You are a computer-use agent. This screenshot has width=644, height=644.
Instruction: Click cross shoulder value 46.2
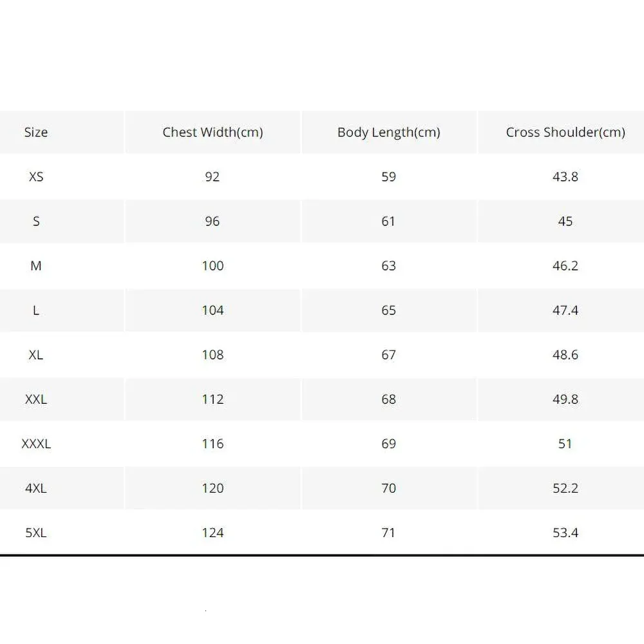(x=565, y=265)
